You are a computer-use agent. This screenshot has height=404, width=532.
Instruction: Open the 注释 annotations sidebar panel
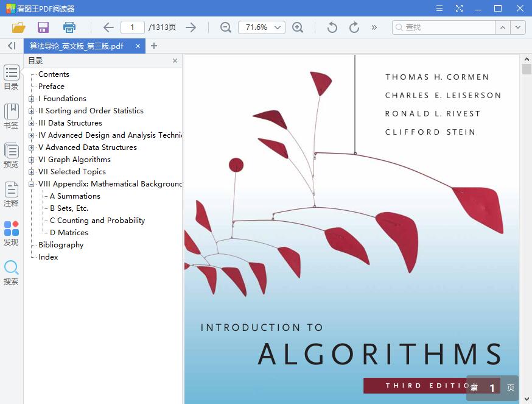(x=11, y=194)
